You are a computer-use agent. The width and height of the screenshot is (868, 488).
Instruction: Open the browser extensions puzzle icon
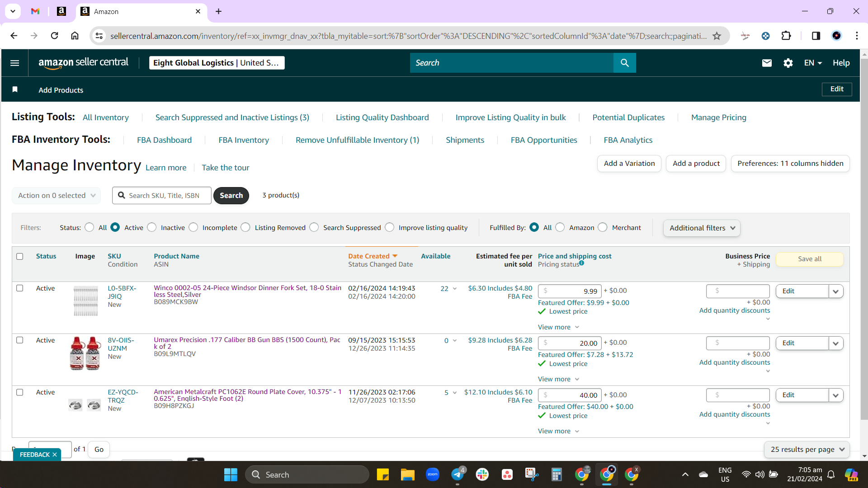tap(786, 36)
